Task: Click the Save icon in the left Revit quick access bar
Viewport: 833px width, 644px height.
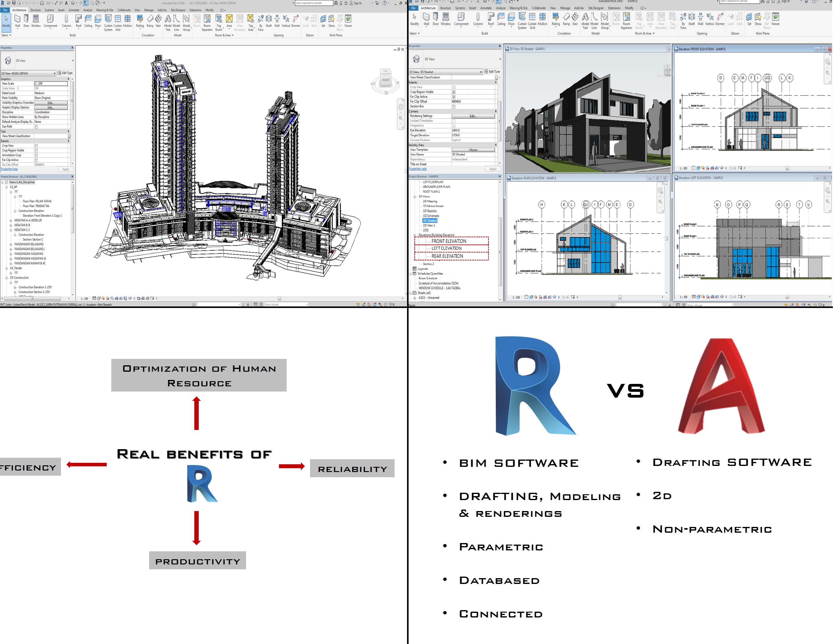Action: coord(14,3)
